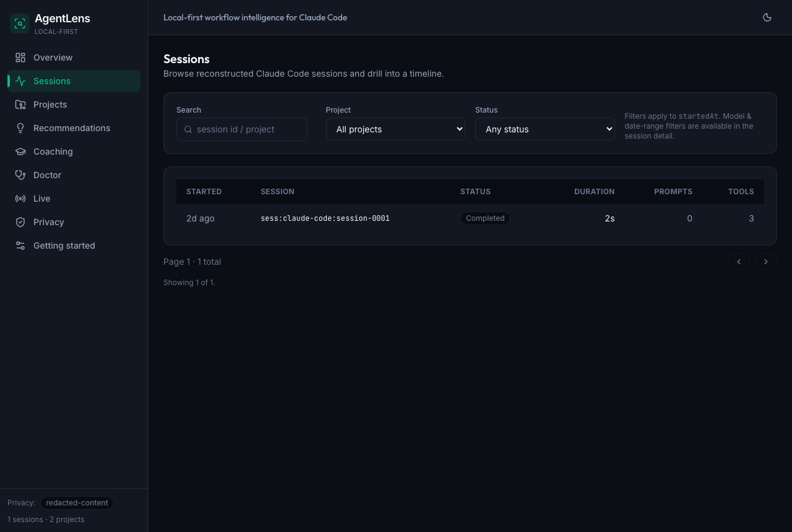Open Getting started guide

[74, 246]
